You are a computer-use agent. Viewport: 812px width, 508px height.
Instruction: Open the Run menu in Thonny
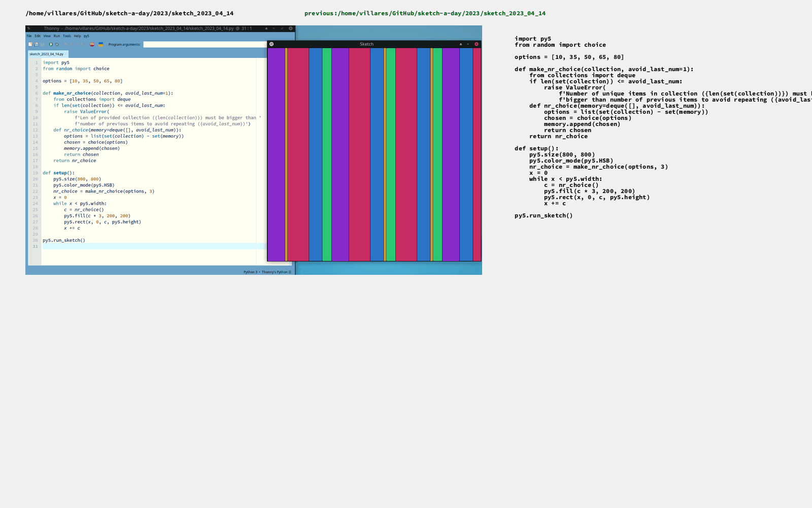tap(57, 36)
